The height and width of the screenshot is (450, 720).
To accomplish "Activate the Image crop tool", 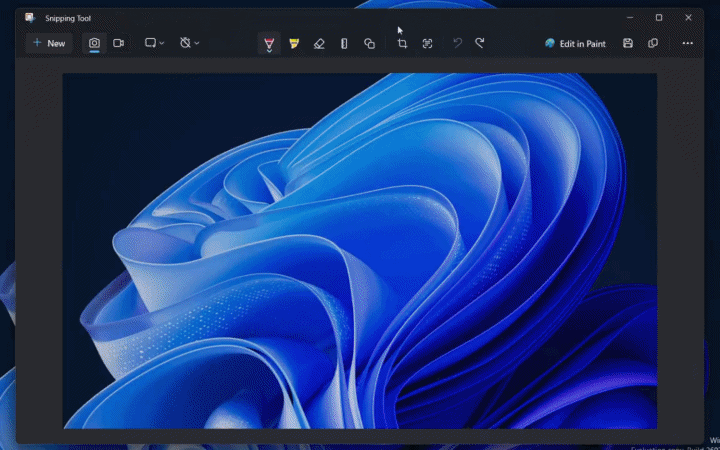I will click(402, 43).
